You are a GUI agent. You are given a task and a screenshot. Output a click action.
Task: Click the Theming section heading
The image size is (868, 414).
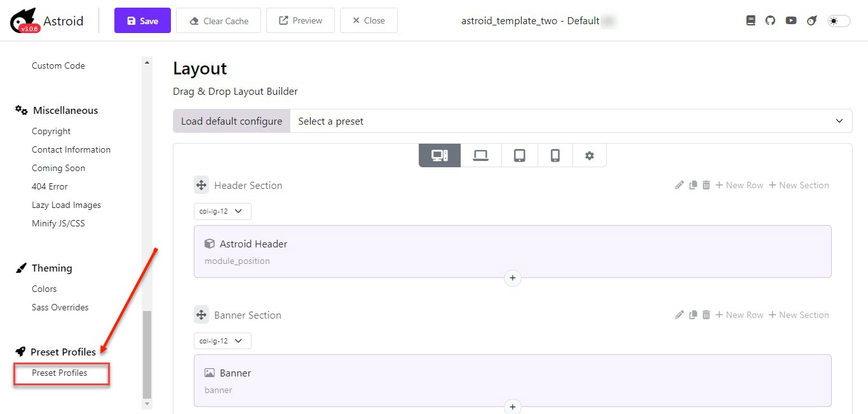[44, 268]
